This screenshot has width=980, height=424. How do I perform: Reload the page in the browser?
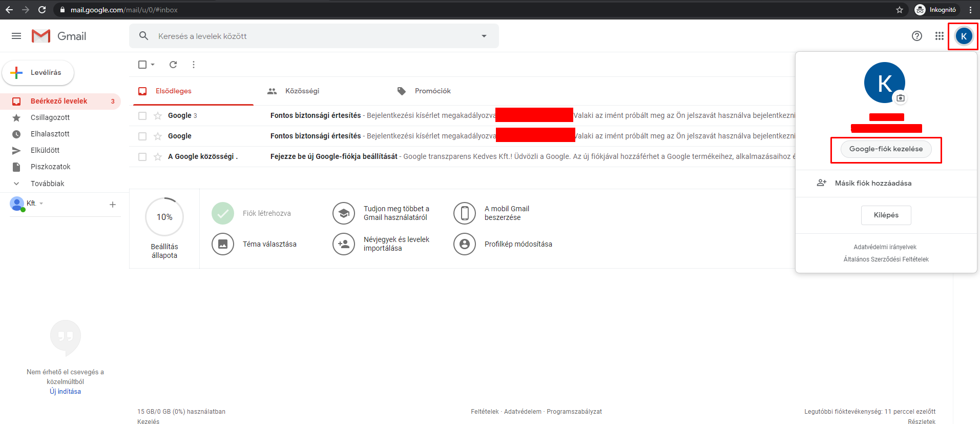click(42, 10)
